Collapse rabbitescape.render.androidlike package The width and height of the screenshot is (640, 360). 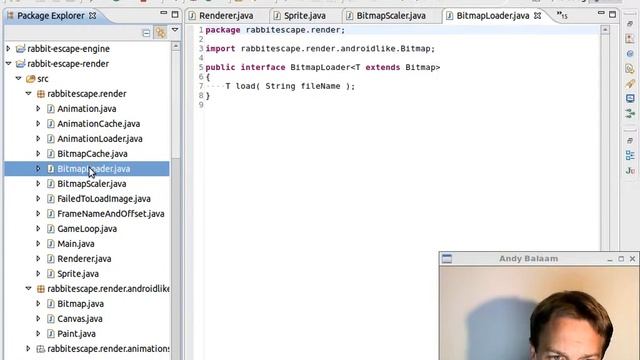(x=29, y=289)
